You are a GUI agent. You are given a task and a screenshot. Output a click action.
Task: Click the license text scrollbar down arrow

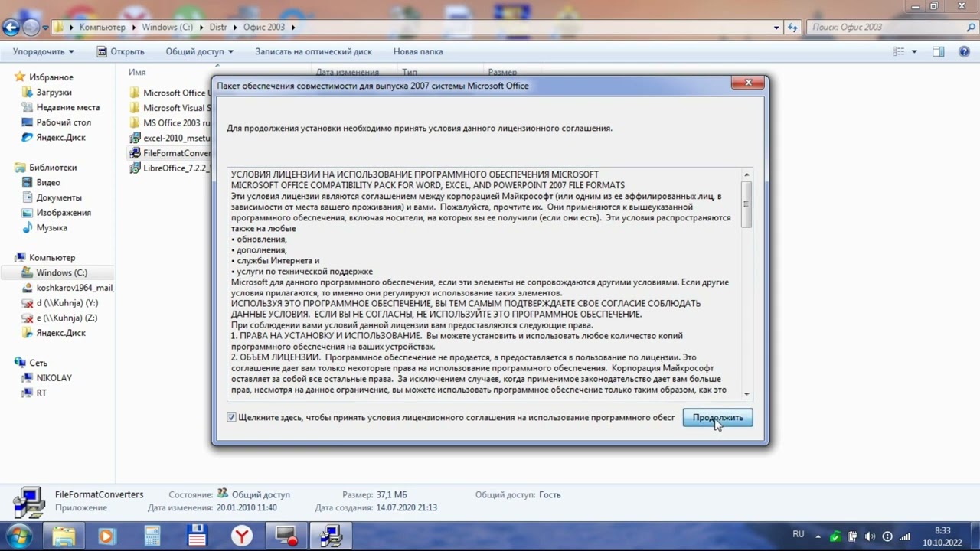click(x=746, y=395)
